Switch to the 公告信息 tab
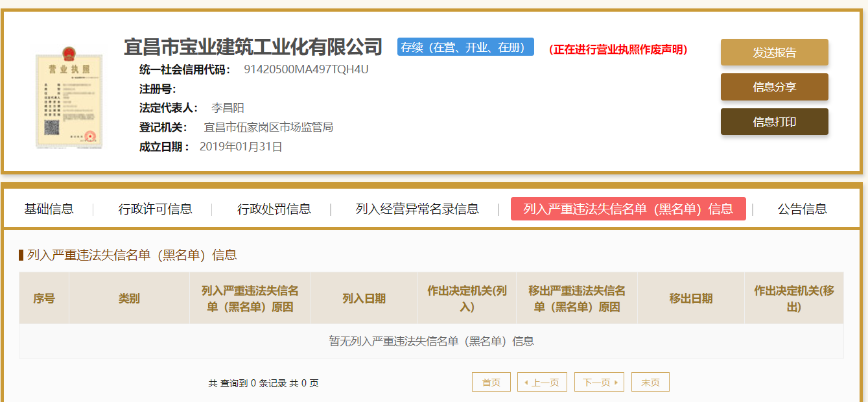The width and height of the screenshot is (868, 402). pos(803,209)
